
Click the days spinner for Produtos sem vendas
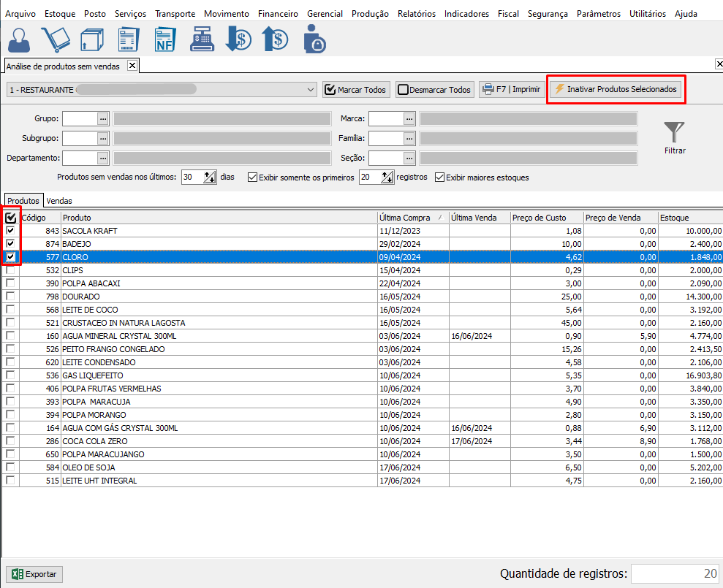pyautogui.click(x=210, y=177)
